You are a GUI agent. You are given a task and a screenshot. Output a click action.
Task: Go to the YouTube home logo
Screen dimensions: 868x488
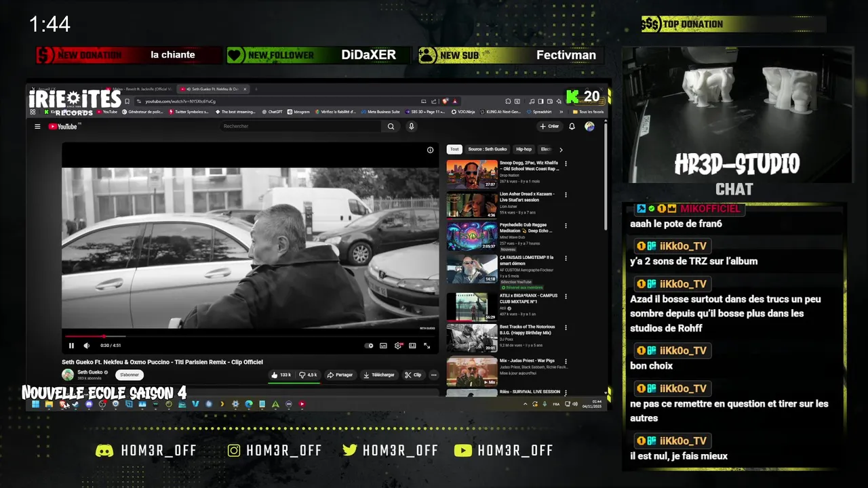pos(64,126)
